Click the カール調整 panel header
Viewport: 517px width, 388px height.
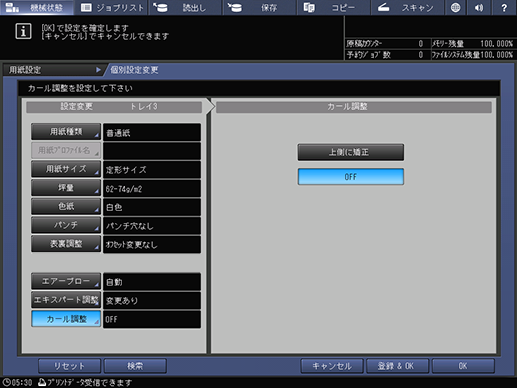pyautogui.click(x=354, y=107)
